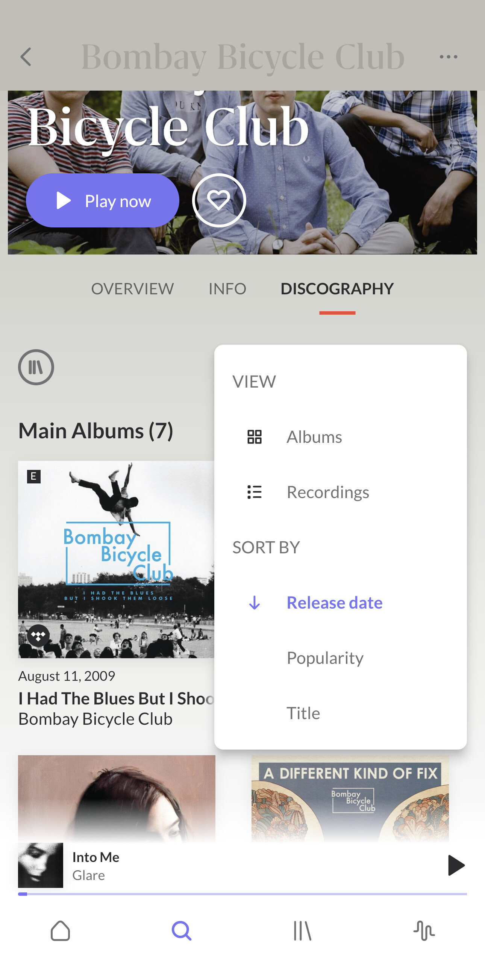Sort discography by Release date
The width and height of the screenshot is (485, 980).
(334, 603)
